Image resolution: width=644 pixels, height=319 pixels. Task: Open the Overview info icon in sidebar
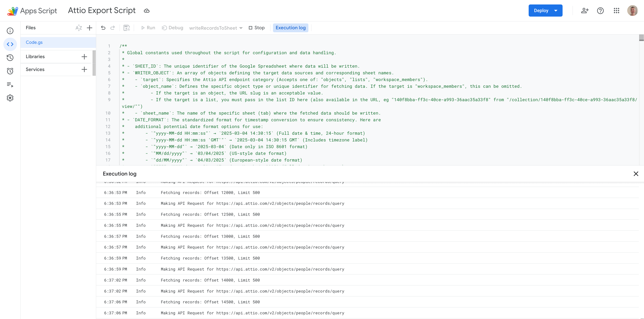(x=10, y=31)
